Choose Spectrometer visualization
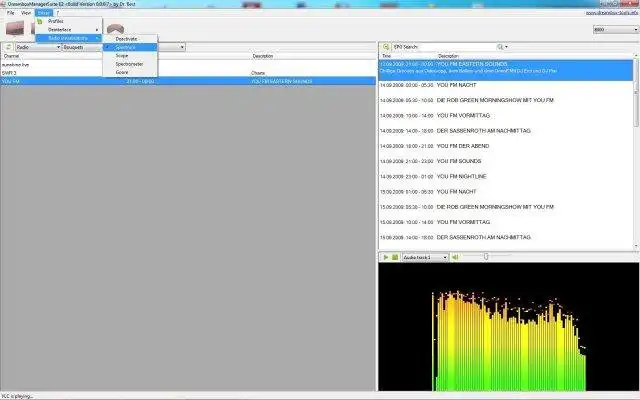 [130, 64]
